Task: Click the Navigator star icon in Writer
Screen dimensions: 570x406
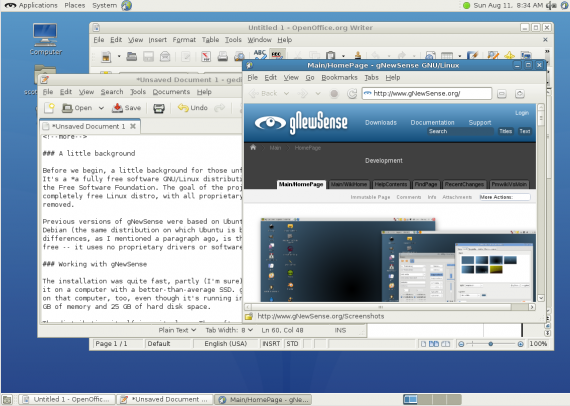Action: click(510, 55)
